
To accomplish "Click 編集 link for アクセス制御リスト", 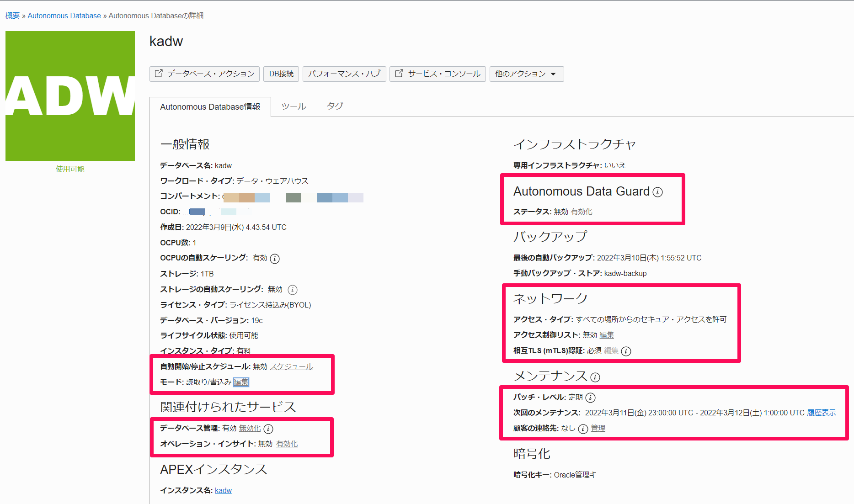I will tap(607, 335).
